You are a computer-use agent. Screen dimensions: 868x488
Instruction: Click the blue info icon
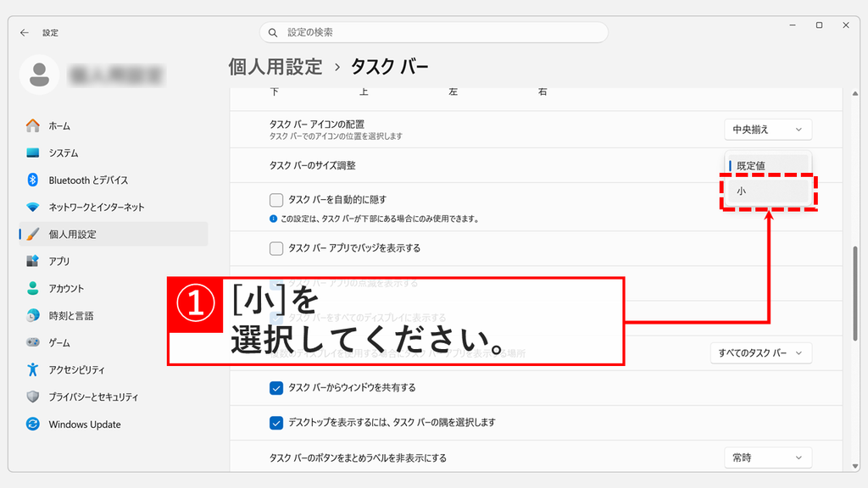pos(273,219)
